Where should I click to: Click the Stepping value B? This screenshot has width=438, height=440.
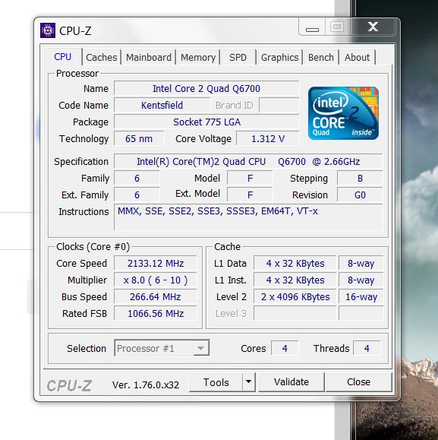tap(360, 178)
